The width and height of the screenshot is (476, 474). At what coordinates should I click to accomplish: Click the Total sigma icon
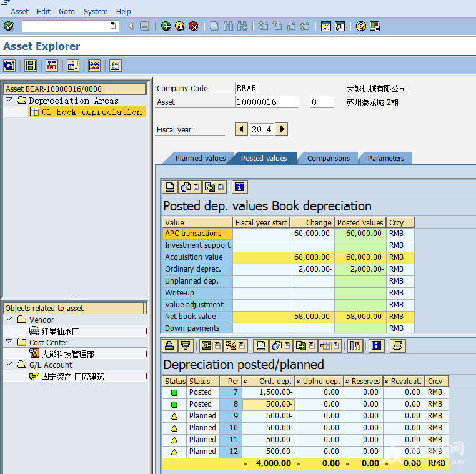click(207, 345)
